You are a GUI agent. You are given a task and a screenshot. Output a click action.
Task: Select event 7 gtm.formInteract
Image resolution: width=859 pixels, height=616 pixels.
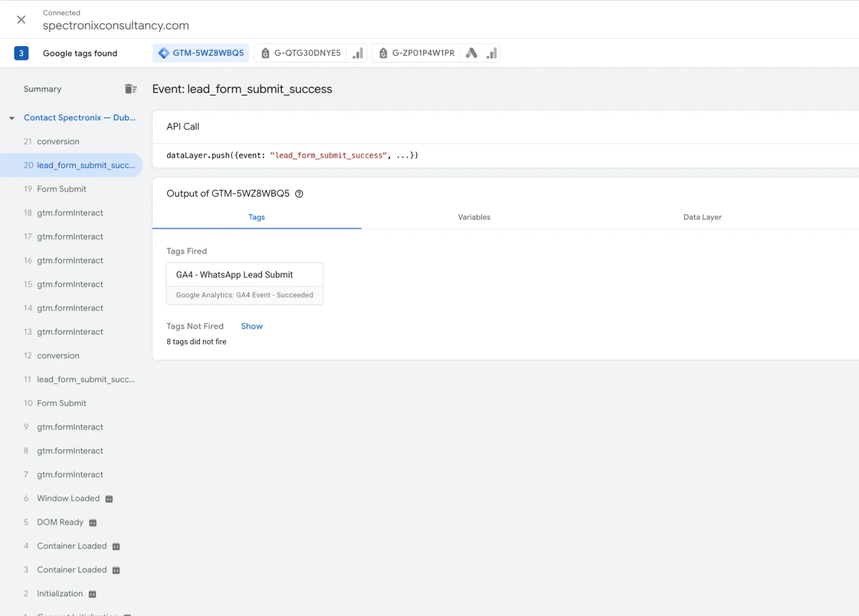[72, 474]
